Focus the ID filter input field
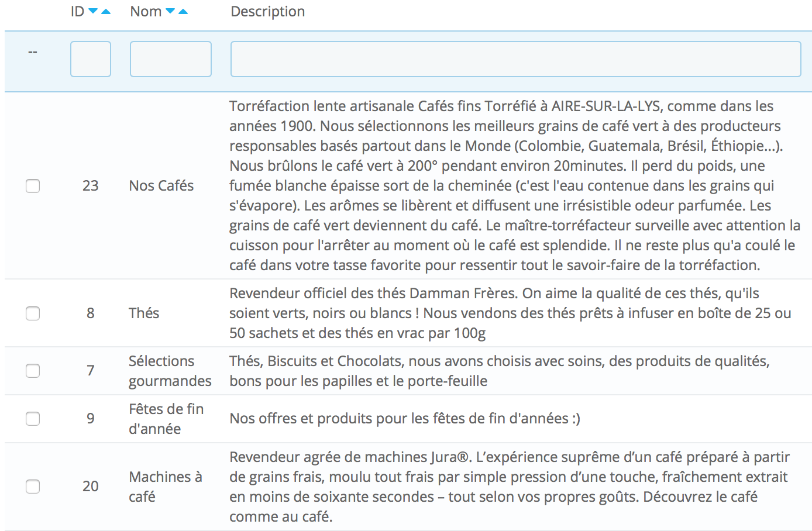Viewport: 812px width, 531px height. click(91, 59)
